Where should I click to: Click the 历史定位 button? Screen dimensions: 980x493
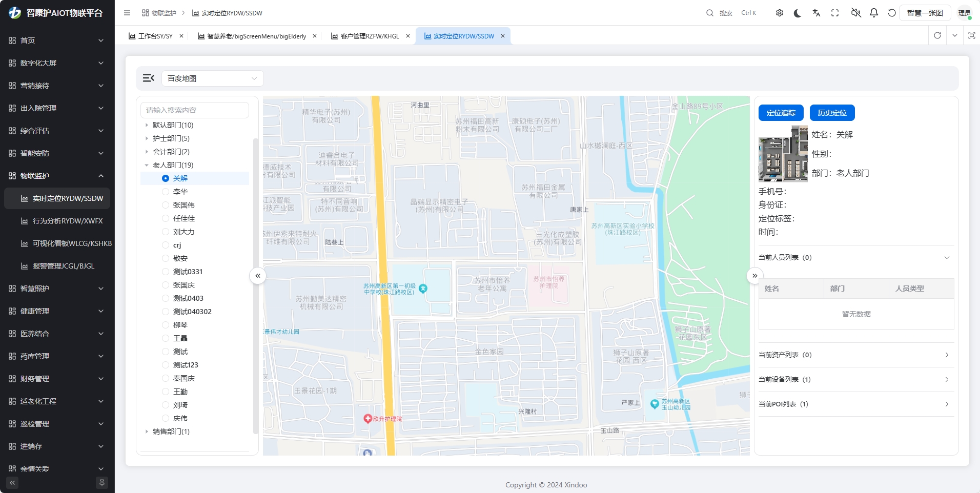point(832,113)
